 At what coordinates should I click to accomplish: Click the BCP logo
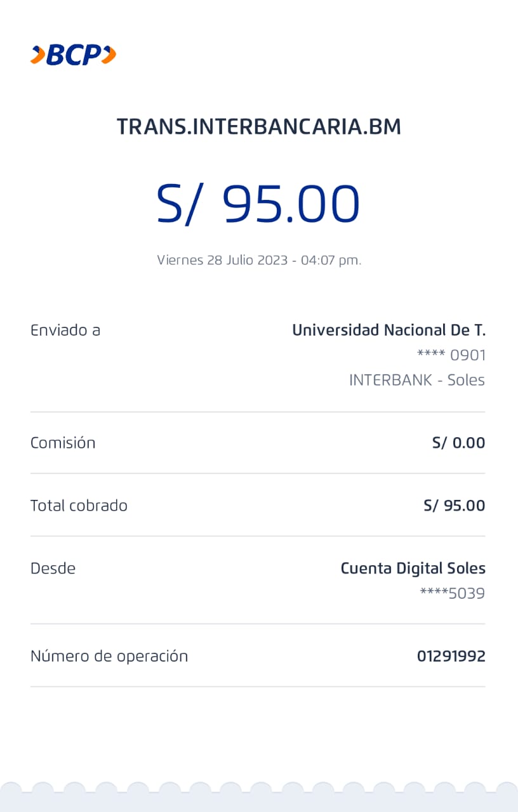(x=74, y=55)
